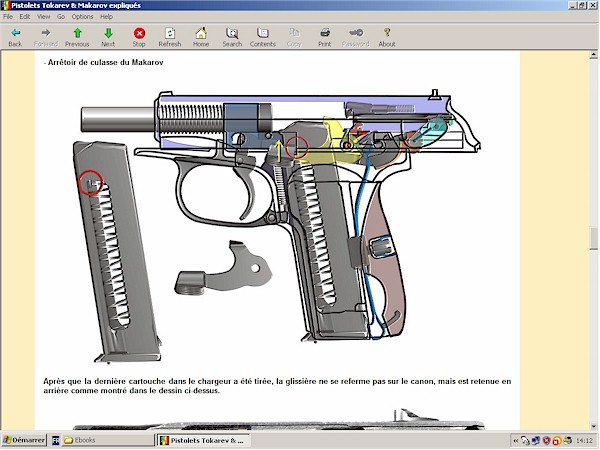Click the Password key icon

coord(356,33)
